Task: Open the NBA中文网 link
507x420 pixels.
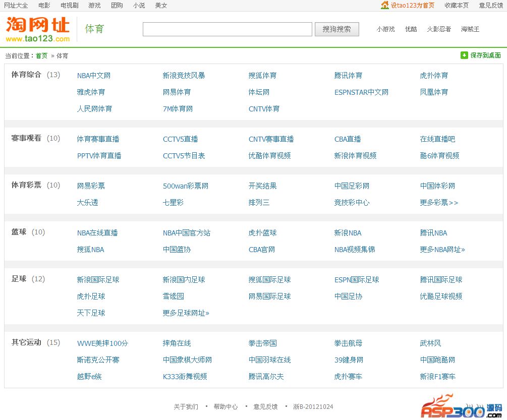Action: coord(94,76)
